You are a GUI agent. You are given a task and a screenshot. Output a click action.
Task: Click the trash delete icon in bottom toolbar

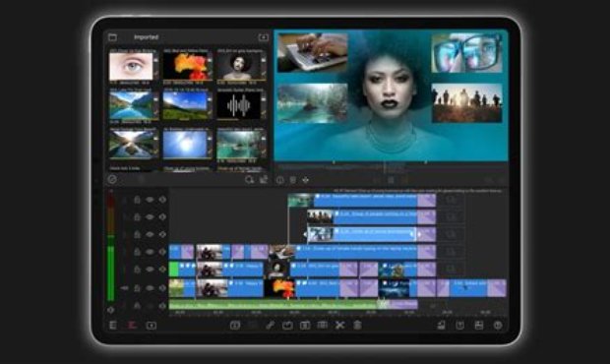coord(357,325)
